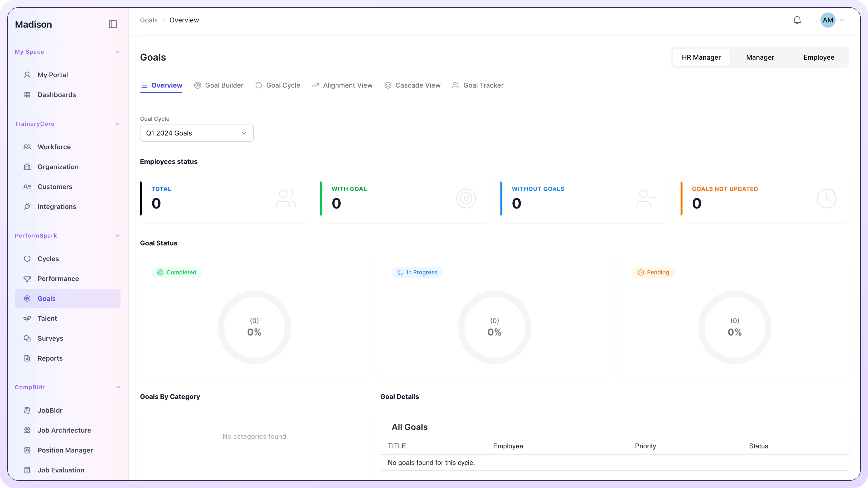Open Talent in sidebar
868x488 pixels.
click(47, 318)
